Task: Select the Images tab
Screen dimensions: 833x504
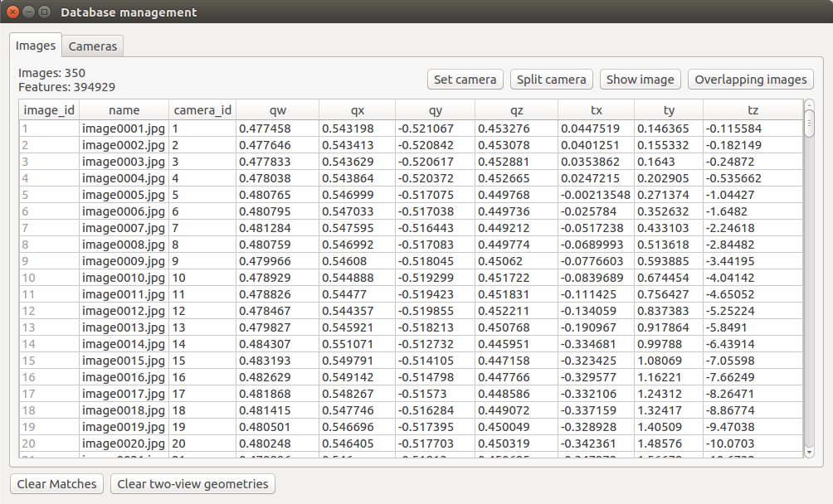Action: tap(36, 46)
